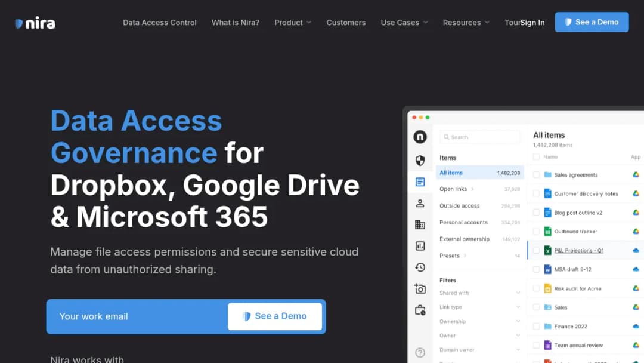The width and height of the screenshot is (644, 363).
Task: Open the Resources dropdown menu
Action: 466,23
